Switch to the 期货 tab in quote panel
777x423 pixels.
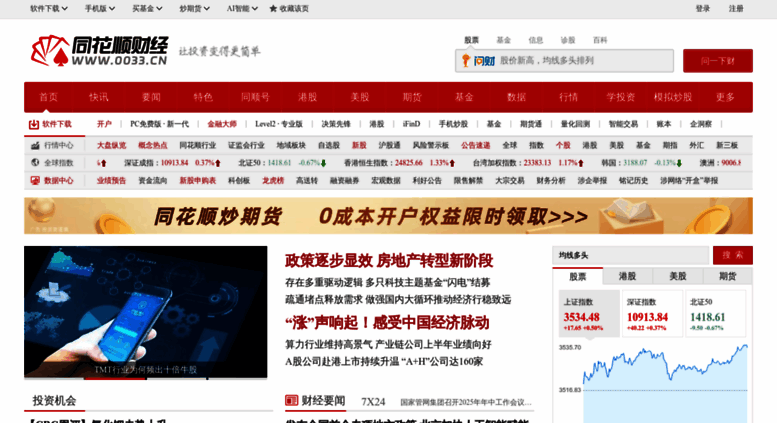727,276
